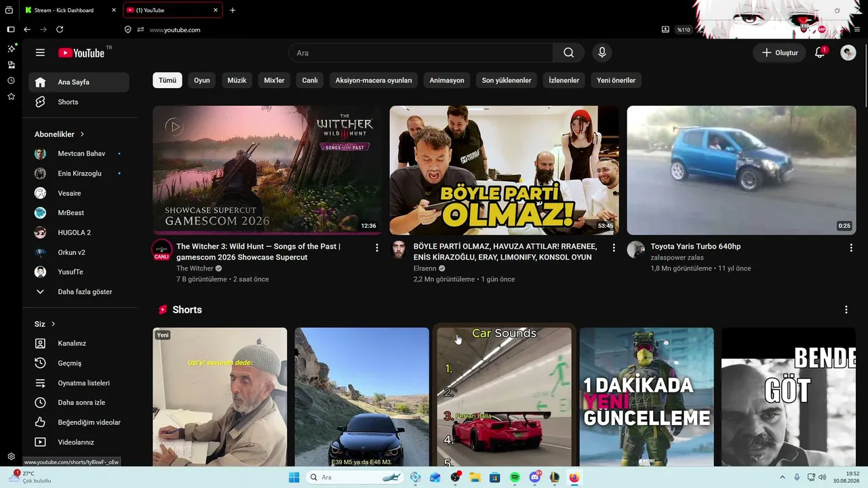This screenshot has width=868, height=488.
Task: Click the tracking protection shield icon
Action: point(127,30)
